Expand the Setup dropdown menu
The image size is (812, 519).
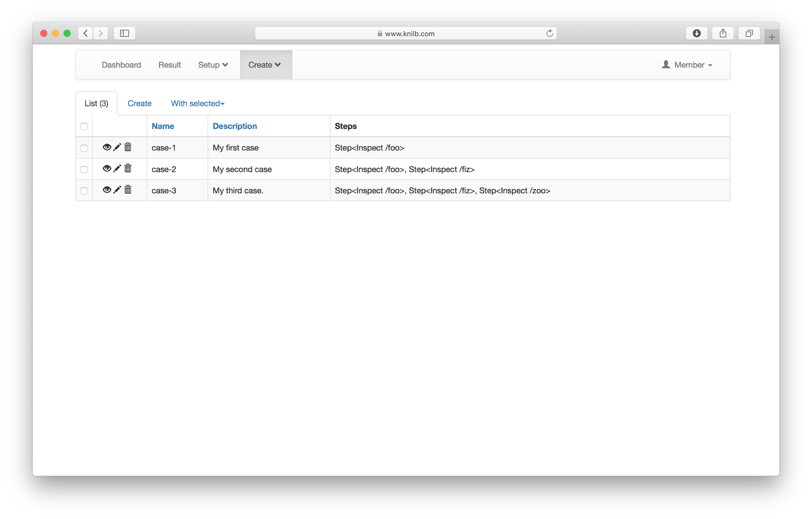coord(213,65)
